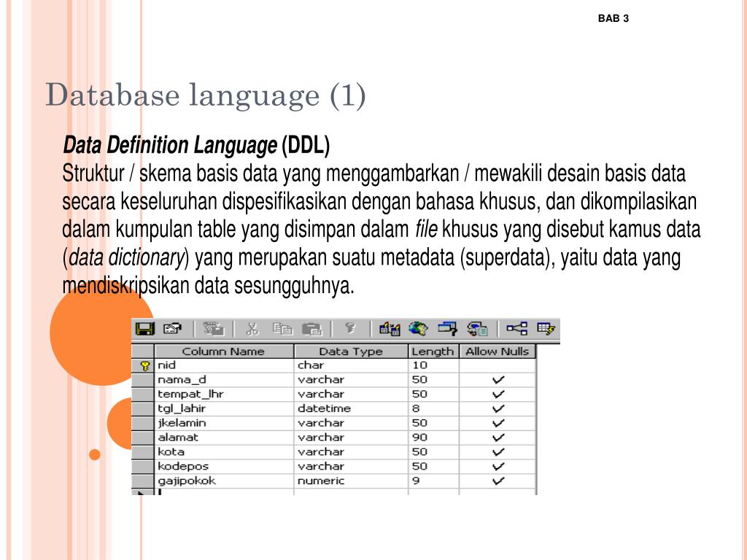747x560 pixels.
Task: Click the globe icon in toolbar
Action: pyautogui.click(x=418, y=329)
